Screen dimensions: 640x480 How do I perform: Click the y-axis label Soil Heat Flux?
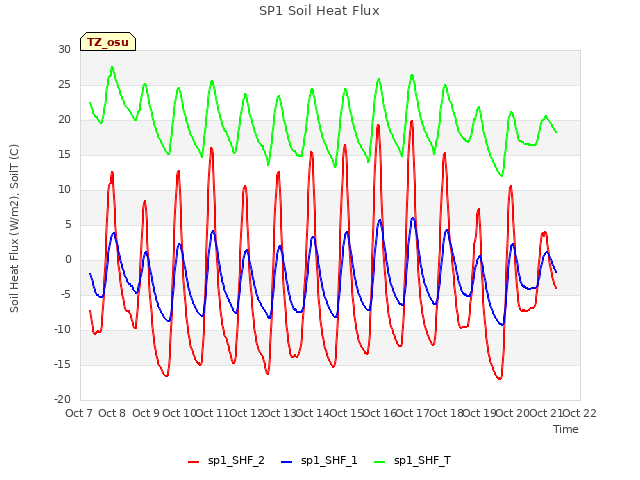(14, 229)
